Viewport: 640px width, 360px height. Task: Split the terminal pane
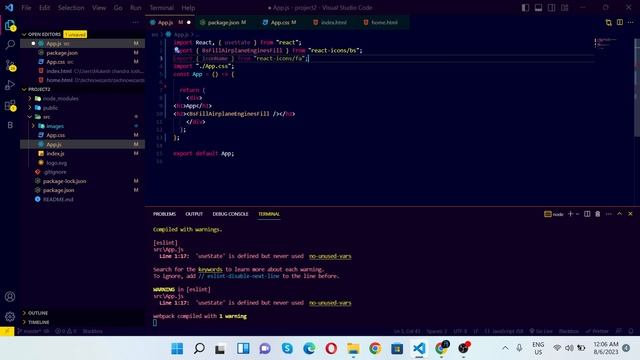(587, 214)
